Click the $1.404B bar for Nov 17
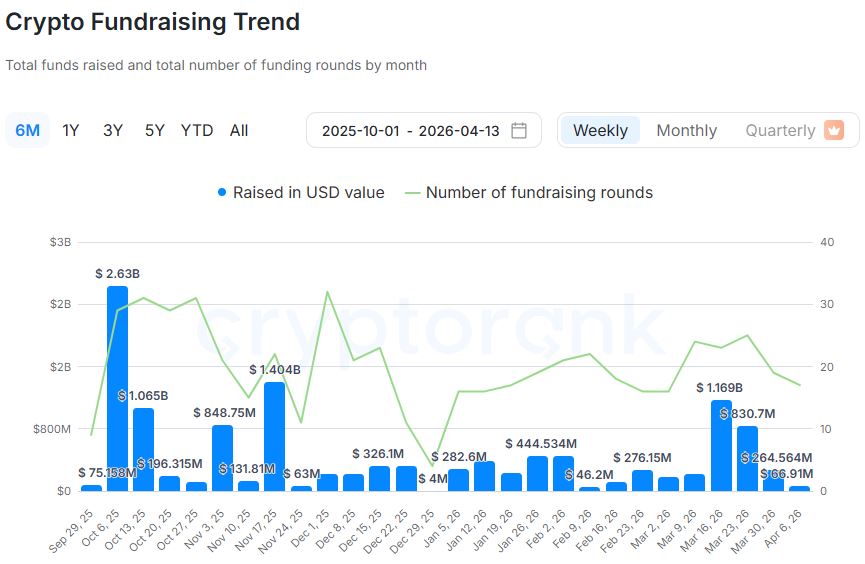This screenshot has width=865, height=564. coord(274,436)
